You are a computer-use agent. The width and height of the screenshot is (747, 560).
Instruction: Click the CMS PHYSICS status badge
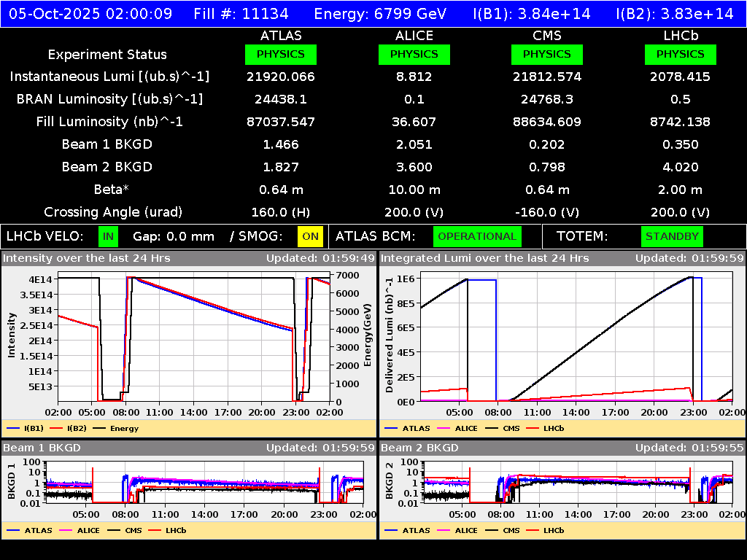(546, 54)
